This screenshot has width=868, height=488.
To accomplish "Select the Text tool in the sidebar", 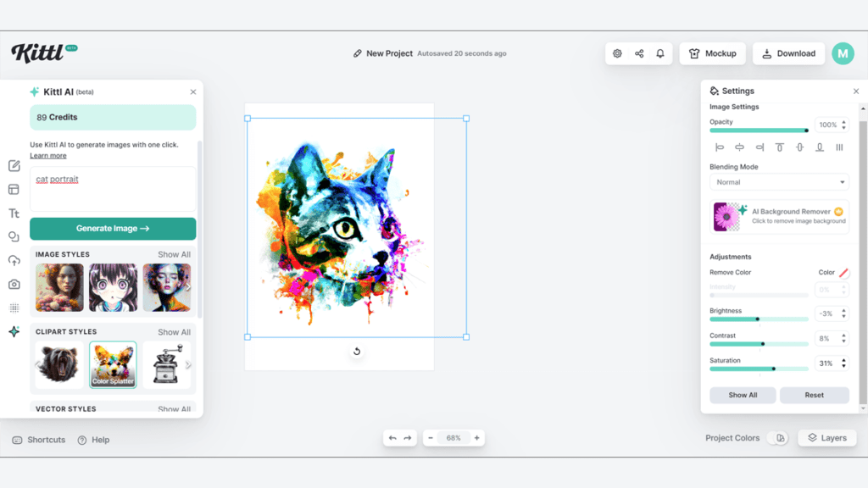I will coord(14,213).
